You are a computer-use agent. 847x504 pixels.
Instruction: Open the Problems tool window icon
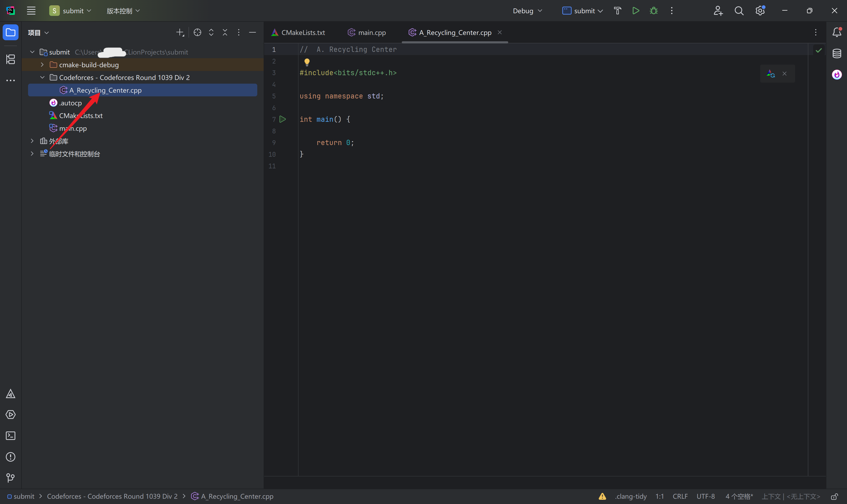tap(11, 457)
